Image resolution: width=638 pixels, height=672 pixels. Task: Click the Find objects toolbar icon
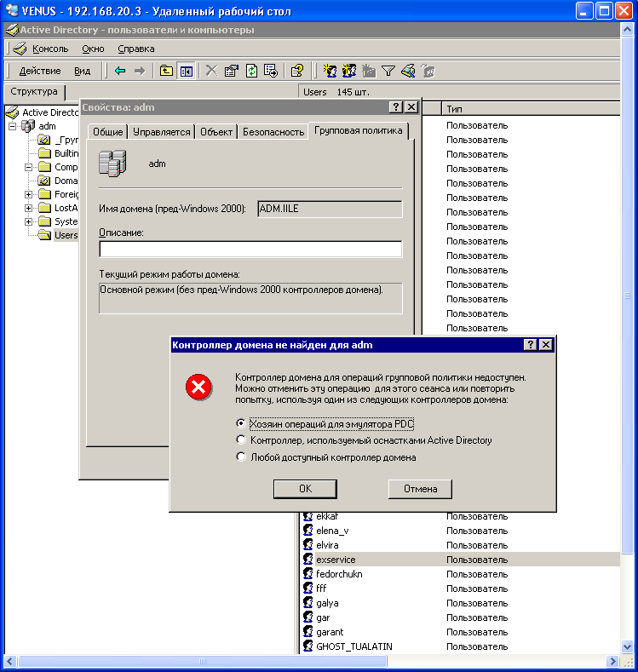[x=408, y=71]
